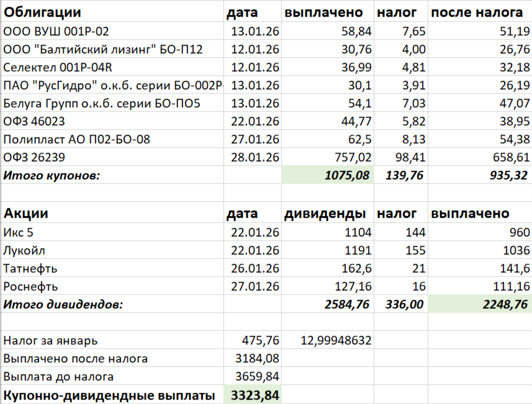The height and width of the screenshot is (404, 532).
Task: Select the Лукойл stock cell
Action: pyautogui.click(x=112, y=250)
